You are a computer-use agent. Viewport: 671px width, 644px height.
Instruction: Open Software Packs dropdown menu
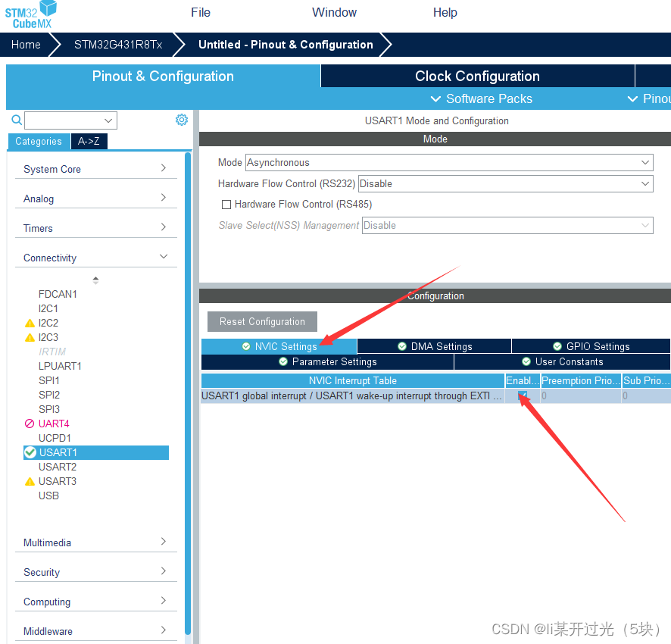click(482, 99)
